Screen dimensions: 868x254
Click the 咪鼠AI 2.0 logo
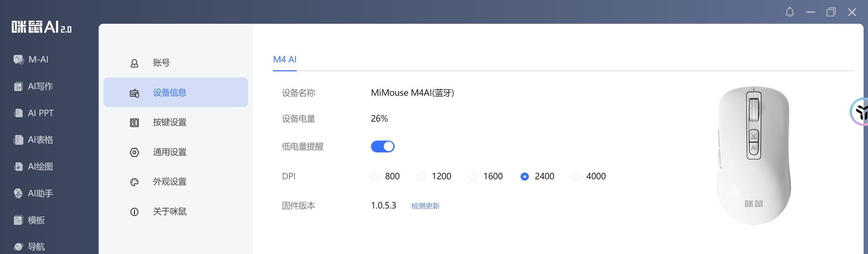click(x=41, y=27)
